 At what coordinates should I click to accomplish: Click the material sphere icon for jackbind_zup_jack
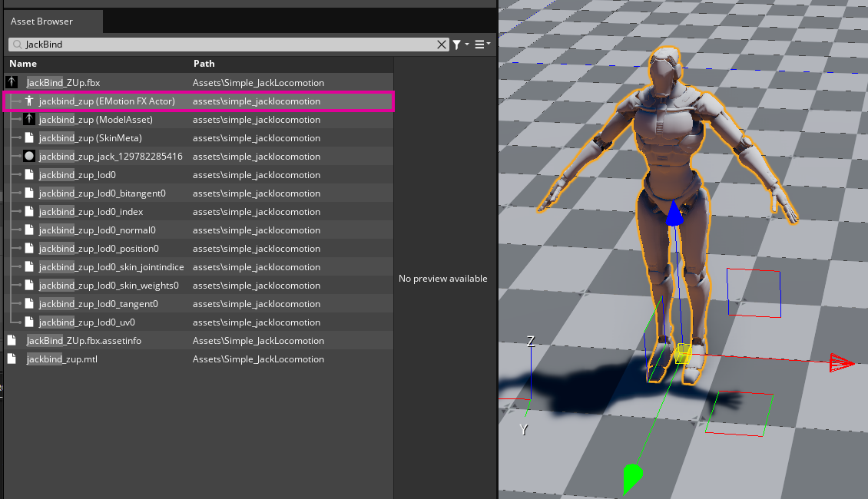(29, 156)
